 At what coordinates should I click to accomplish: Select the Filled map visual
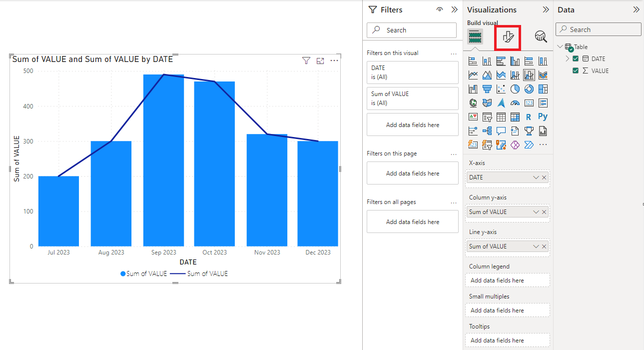[487, 103]
